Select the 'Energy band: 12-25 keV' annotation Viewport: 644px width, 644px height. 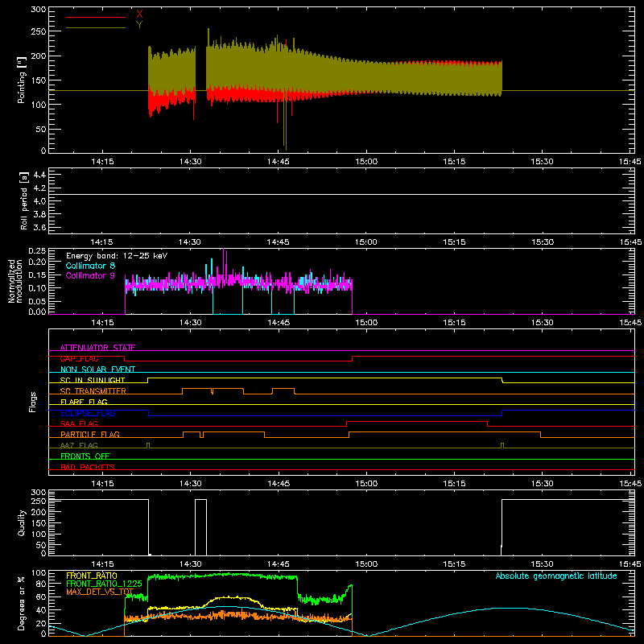pos(117,256)
